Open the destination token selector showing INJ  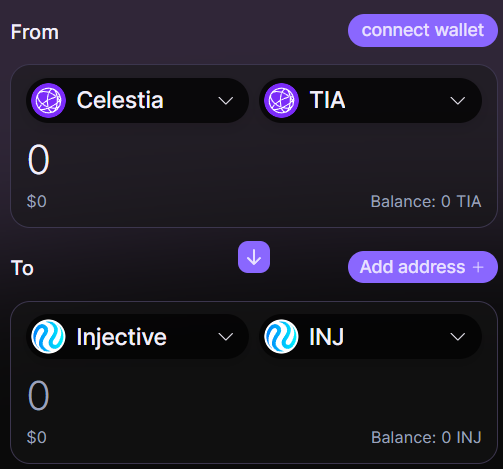370,336
